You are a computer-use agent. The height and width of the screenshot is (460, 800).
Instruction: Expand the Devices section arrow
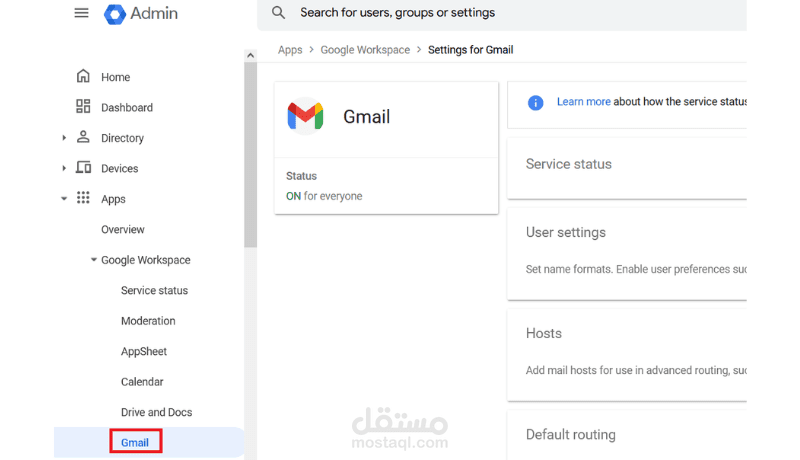[64, 168]
